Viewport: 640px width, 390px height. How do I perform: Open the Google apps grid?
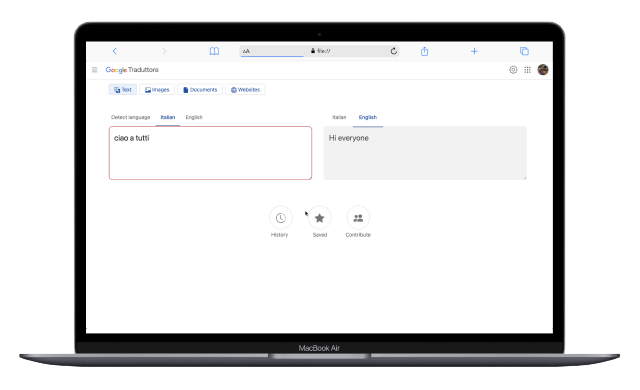click(527, 70)
